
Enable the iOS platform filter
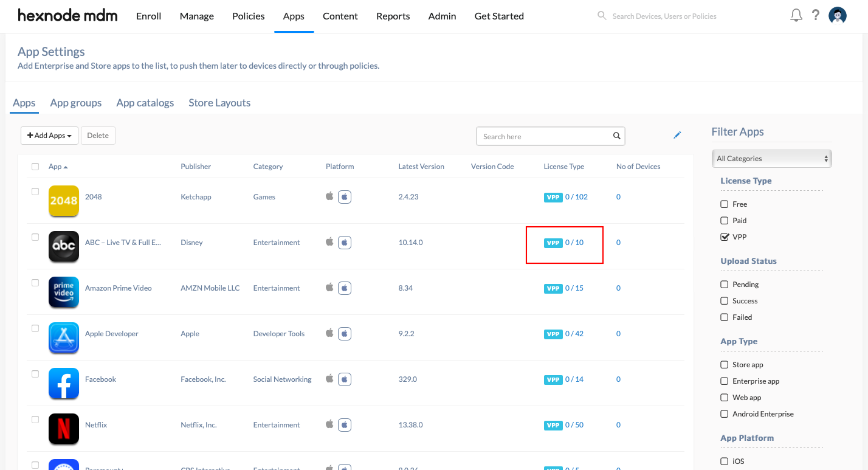pos(725,461)
